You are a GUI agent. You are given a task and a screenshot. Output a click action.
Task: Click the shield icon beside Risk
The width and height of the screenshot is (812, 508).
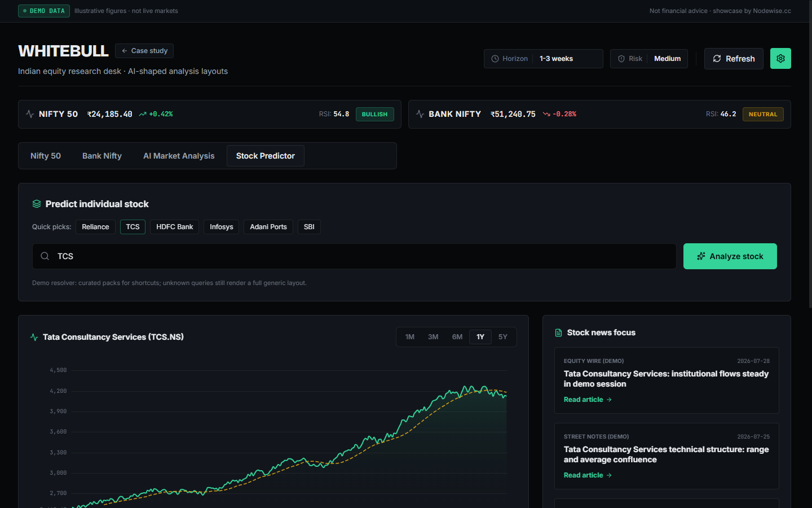click(621, 59)
